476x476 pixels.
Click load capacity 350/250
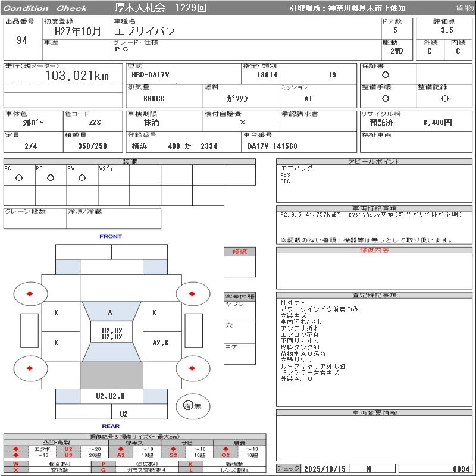92,146
